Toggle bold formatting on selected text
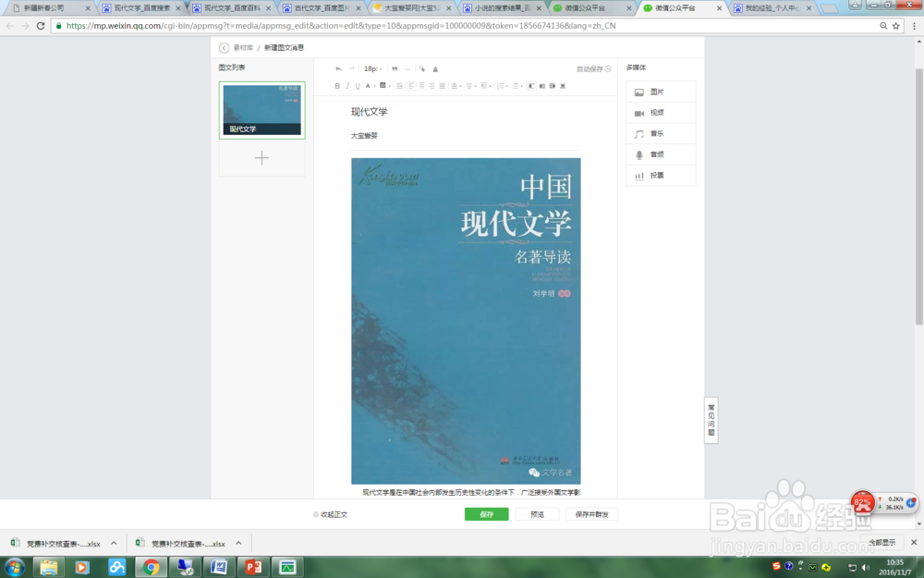Image resolution: width=924 pixels, height=578 pixels. pyautogui.click(x=337, y=85)
